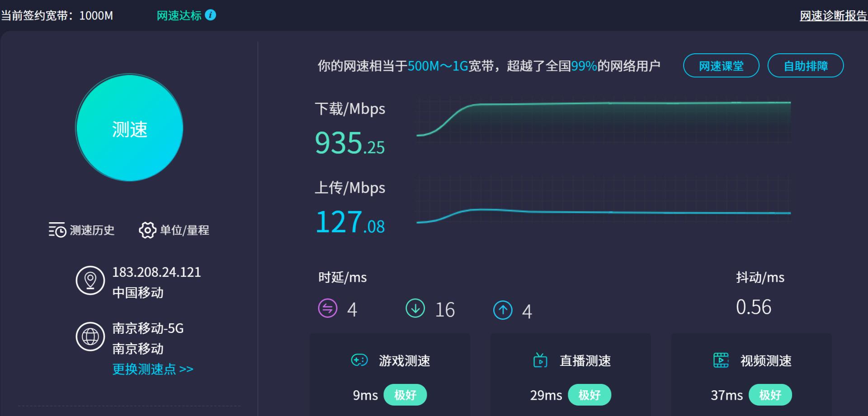
Task: Open the 单位/量程 settings gear
Action: pyautogui.click(x=174, y=230)
